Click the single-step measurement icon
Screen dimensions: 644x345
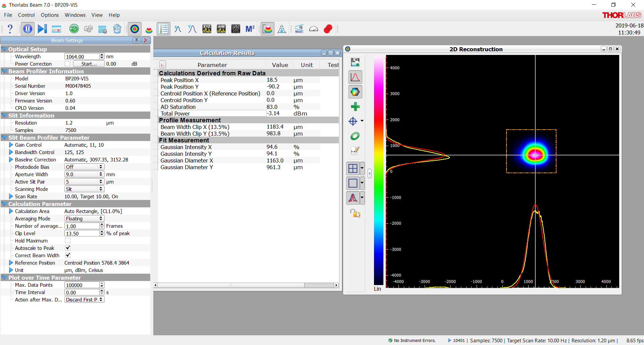click(x=42, y=29)
